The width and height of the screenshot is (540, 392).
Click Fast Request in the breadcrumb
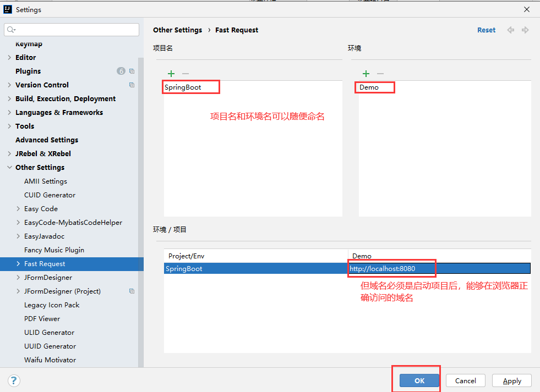click(x=236, y=30)
